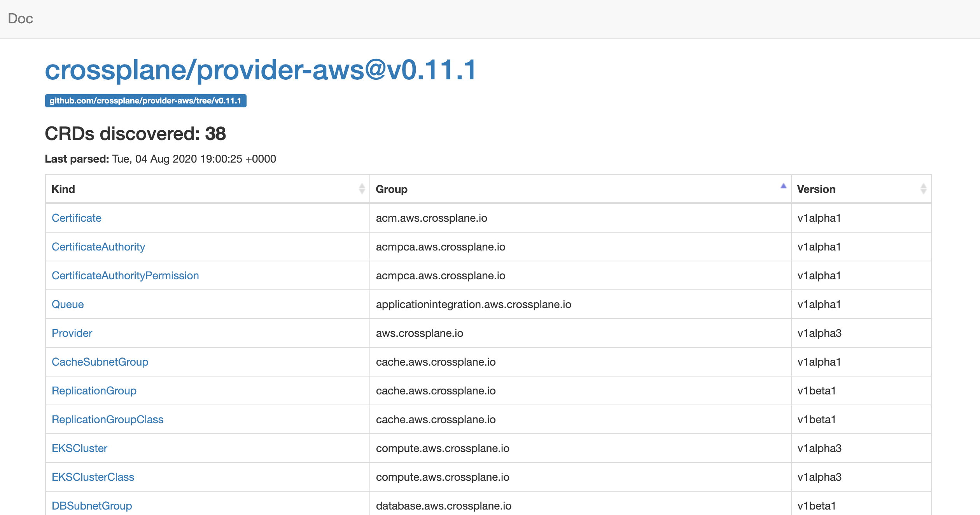The image size is (980, 515).
Task: Open the Queue CRD link
Action: tap(68, 304)
